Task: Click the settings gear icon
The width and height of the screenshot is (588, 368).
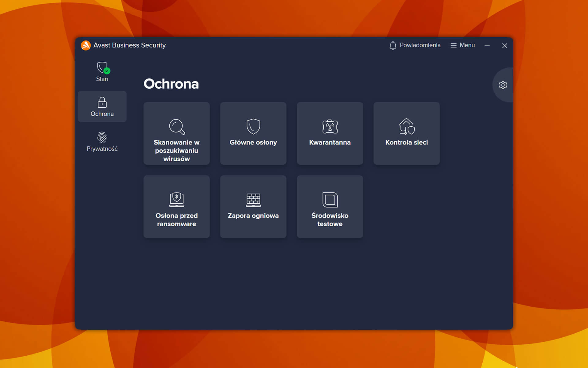Action: coord(503,85)
